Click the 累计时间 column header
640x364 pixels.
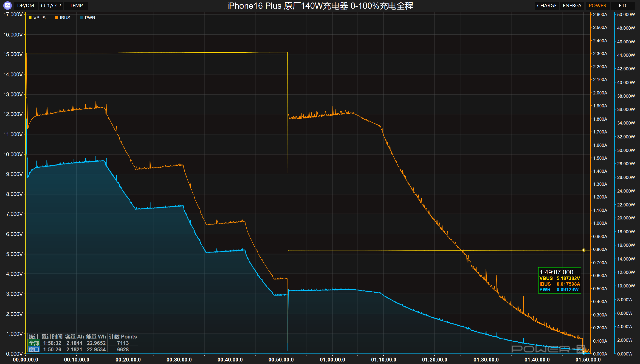coord(52,337)
